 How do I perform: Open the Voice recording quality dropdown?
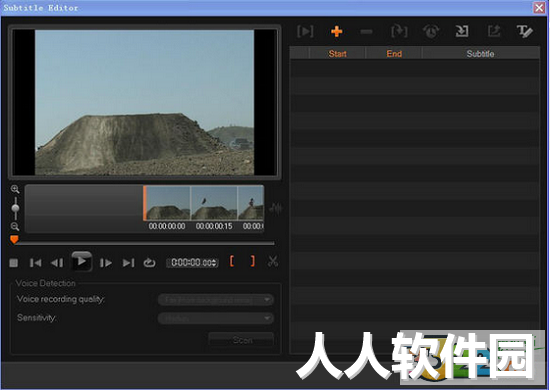216,300
